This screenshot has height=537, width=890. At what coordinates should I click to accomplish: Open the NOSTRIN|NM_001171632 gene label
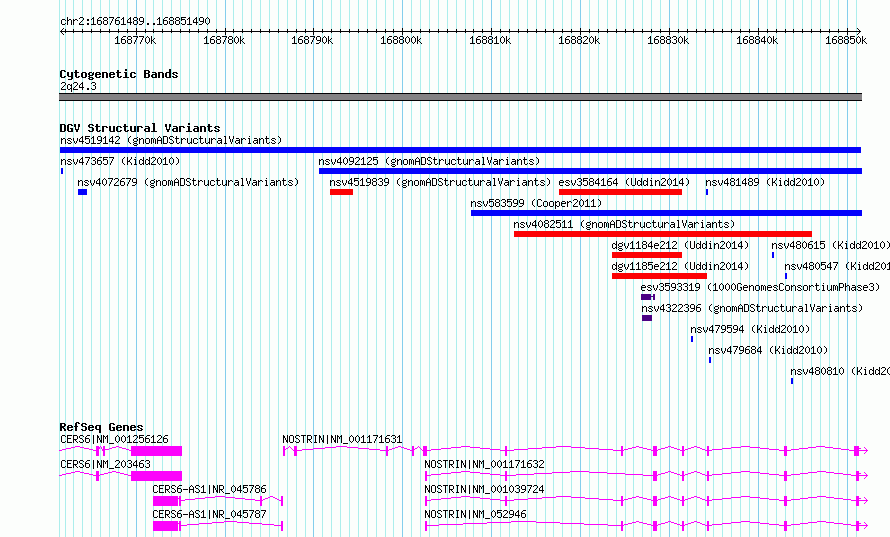point(484,464)
